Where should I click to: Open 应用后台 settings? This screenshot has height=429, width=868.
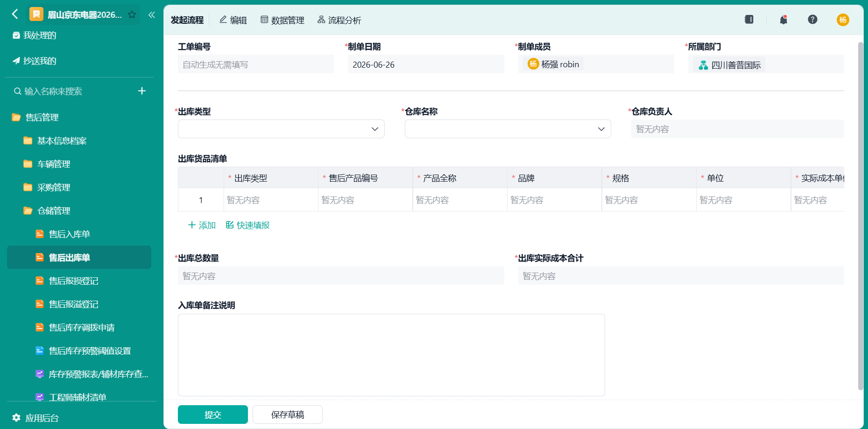(35, 418)
